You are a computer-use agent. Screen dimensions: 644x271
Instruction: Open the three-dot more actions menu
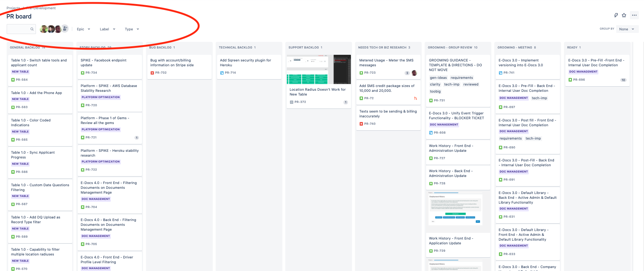click(634, 15)
